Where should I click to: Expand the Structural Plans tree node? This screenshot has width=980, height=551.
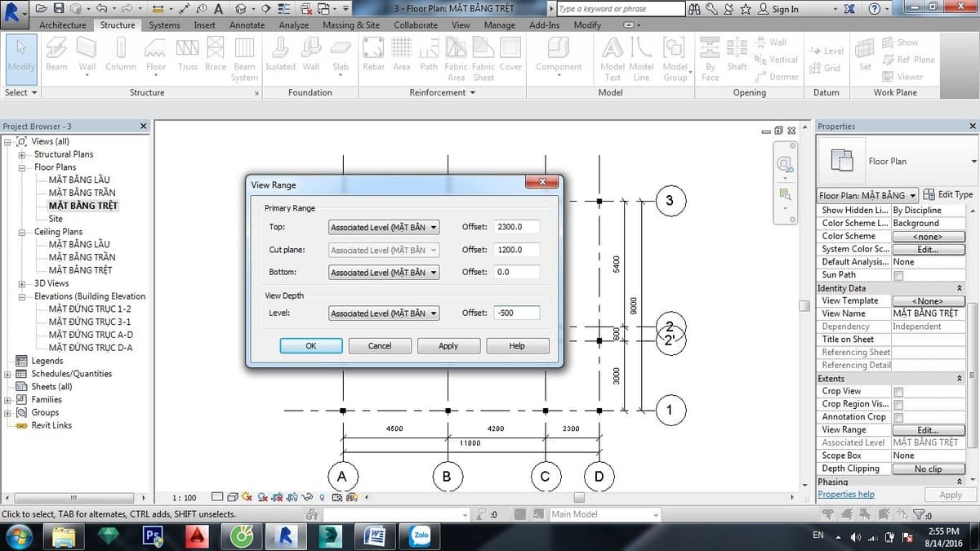pos(21,154)
